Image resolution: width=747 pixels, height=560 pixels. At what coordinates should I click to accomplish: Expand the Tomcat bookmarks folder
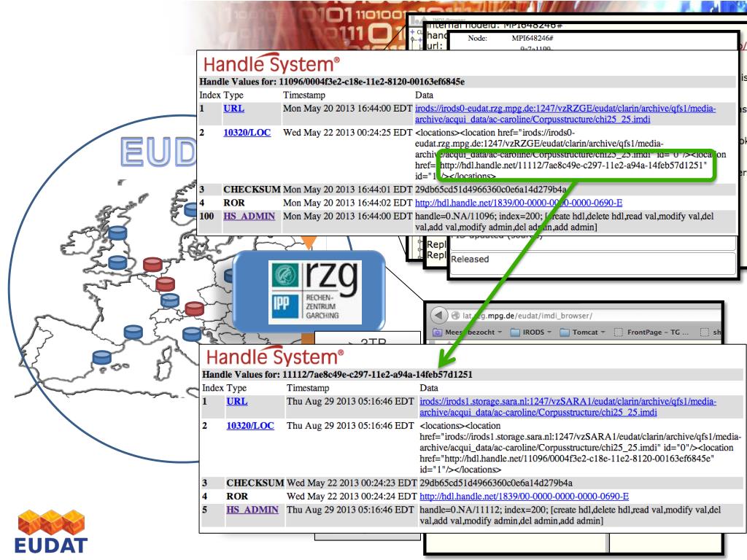point(582,332)
